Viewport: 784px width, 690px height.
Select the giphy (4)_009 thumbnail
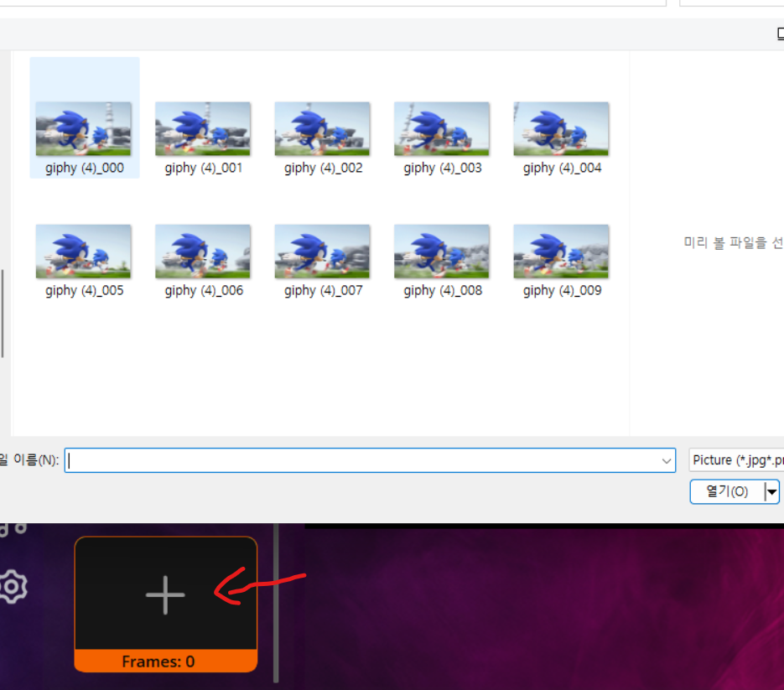point(562,252)
